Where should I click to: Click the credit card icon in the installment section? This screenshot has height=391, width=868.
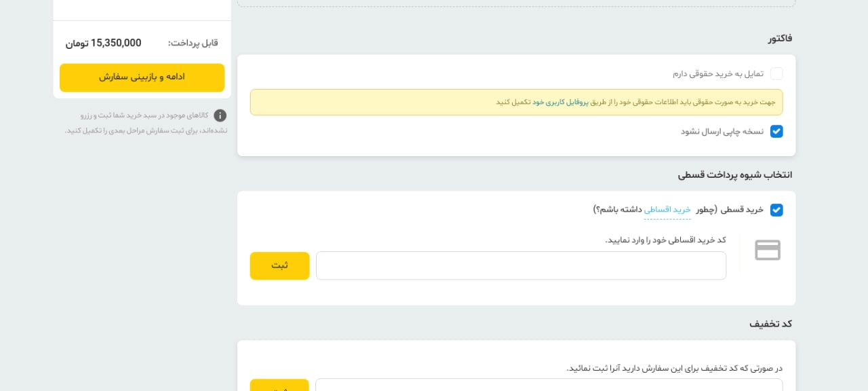tap(768, 250)
